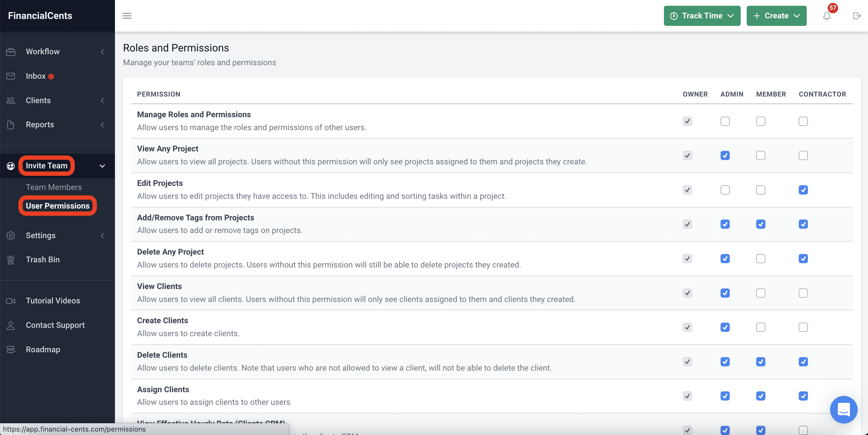
Task: Select User Permissions submenu item
Action: click(57, 206)
